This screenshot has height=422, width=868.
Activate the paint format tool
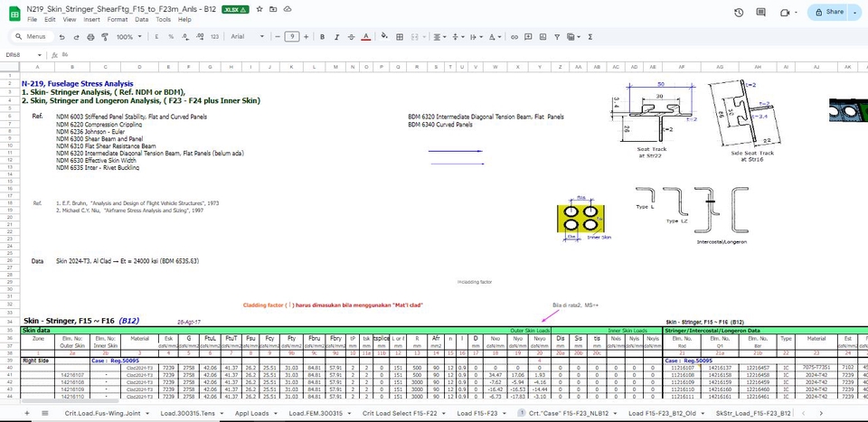pyautogui.click(x=105, y=37)
